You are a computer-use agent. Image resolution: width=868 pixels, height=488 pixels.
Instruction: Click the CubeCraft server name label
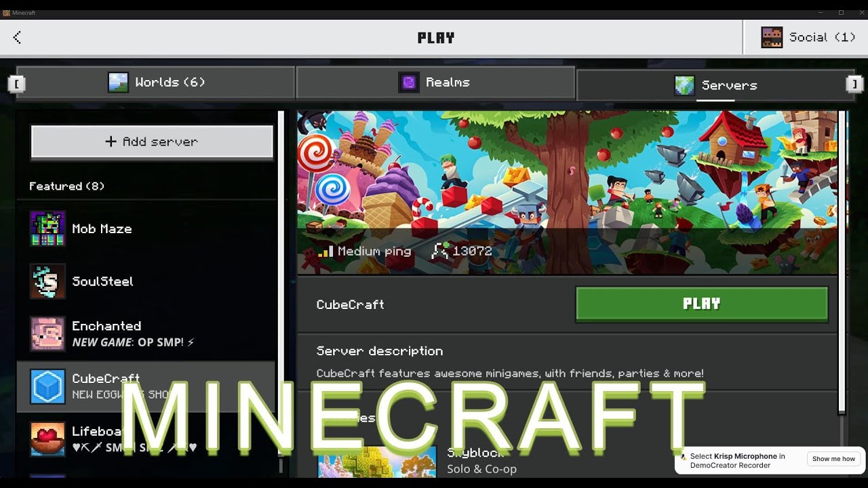350,304
